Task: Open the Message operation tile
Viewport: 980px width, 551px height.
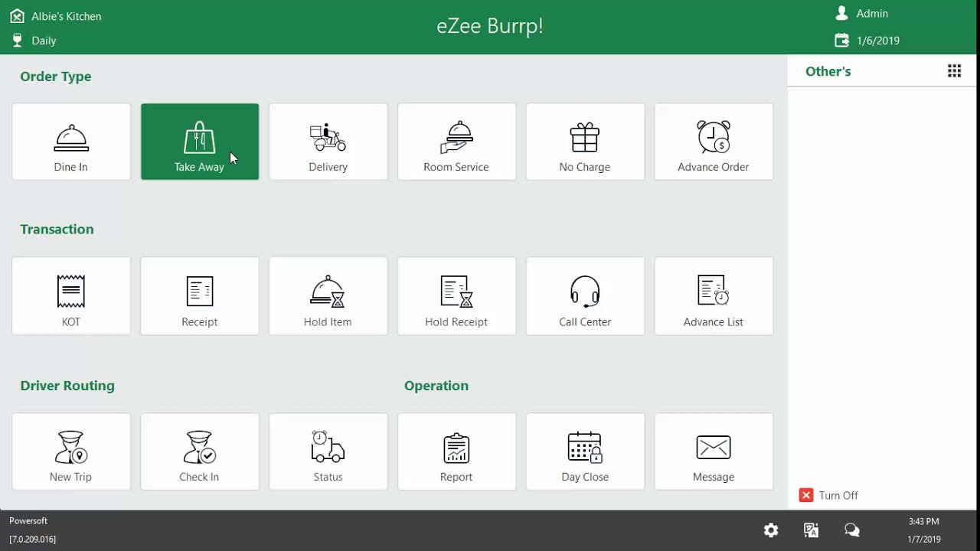Action: coord(714,452)
